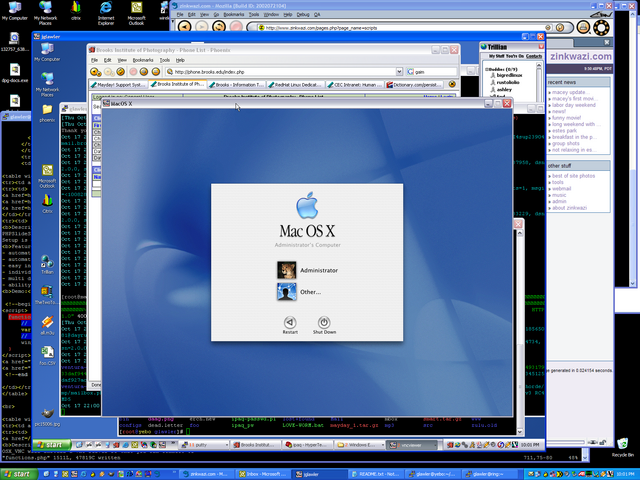Image resolution: width=640 pixels, height=480 pixels.
Task: Switch to the Mayday! Support System tab
Action: 118,84
